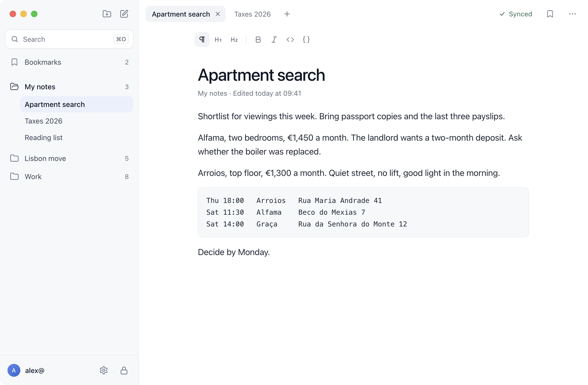Expand the Work folder
The height and width of the screenshot is (385, 588).
coord(69,176)
